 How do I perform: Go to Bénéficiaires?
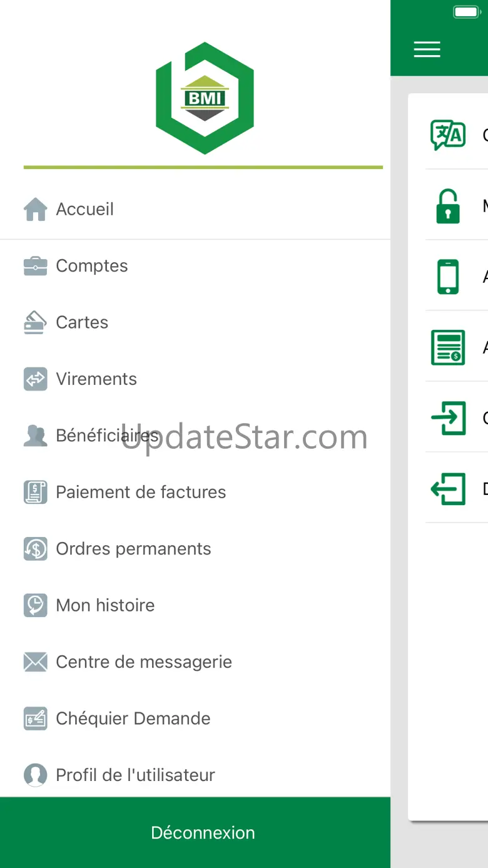tap(195, 436)
